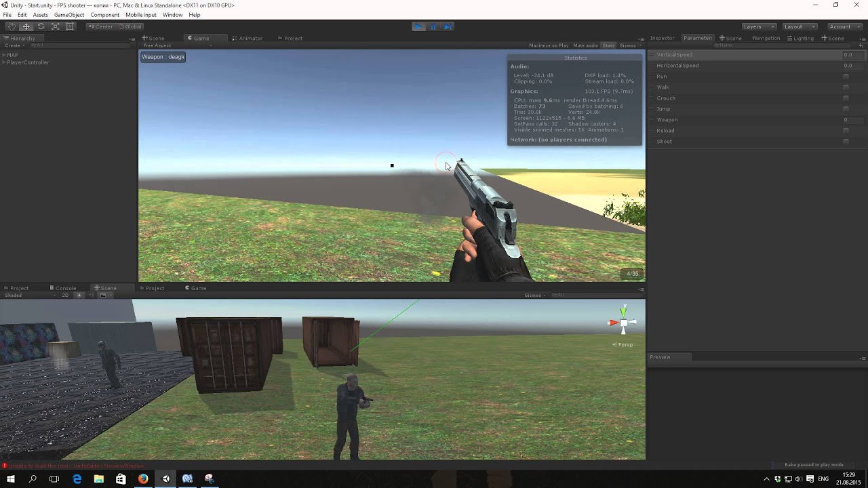
Task: Click the Play button
Action: pyautogui.click(x=418, y=26)
